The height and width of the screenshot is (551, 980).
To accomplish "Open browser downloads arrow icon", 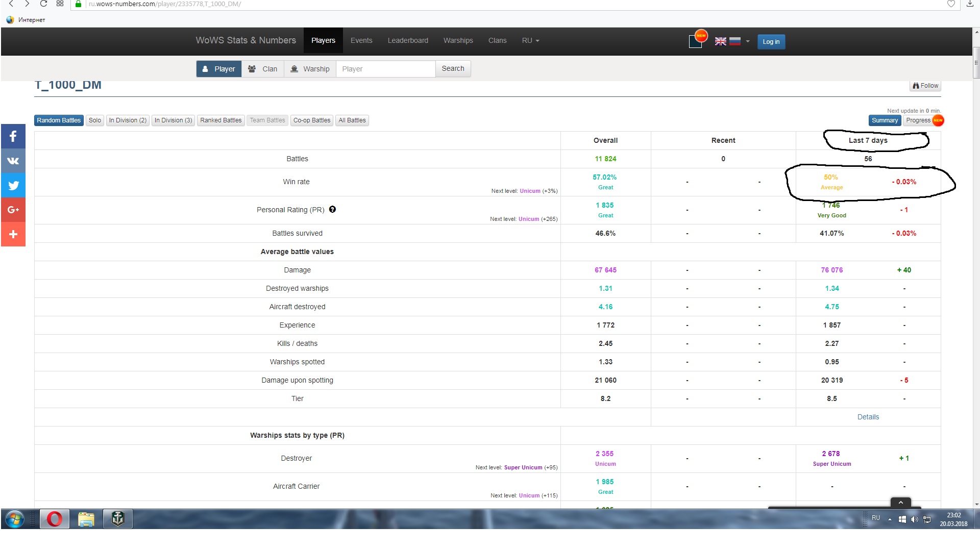I will tap(970, 4).
